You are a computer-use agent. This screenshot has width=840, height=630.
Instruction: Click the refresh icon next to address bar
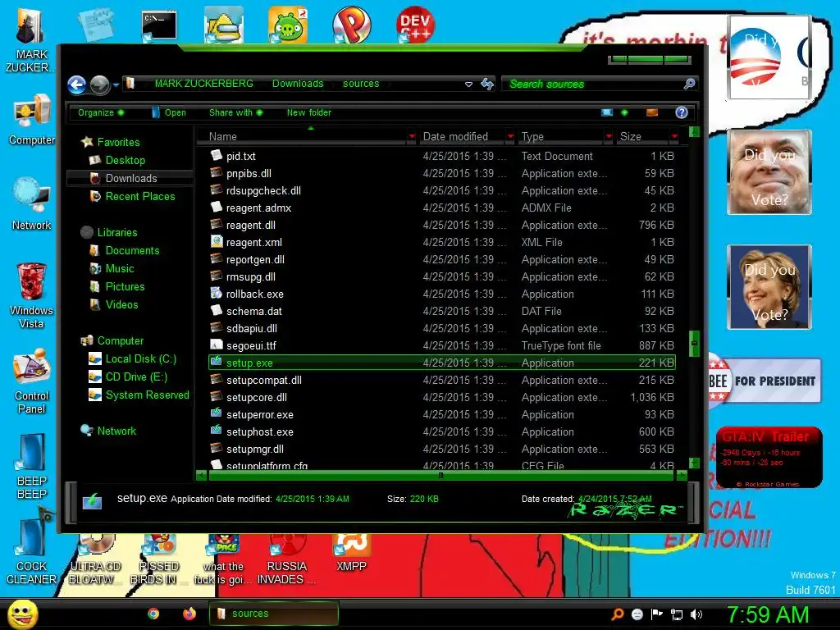pyautogui.click(x=487, y=84)
